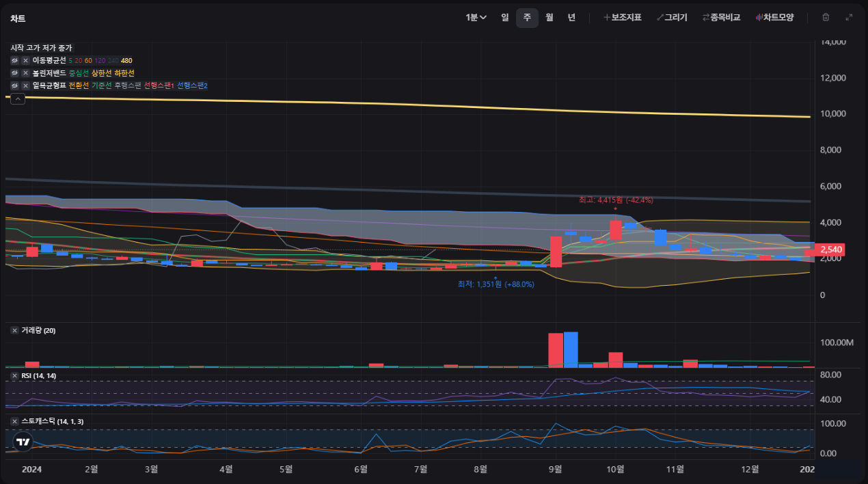This screenshot has height=484, width=868.
Task: Click the 차트 title text
Action: (18, 19)
